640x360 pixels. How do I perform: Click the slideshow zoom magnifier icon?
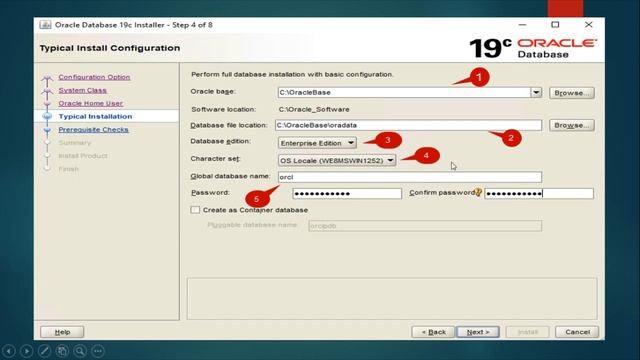pos(80,351)
